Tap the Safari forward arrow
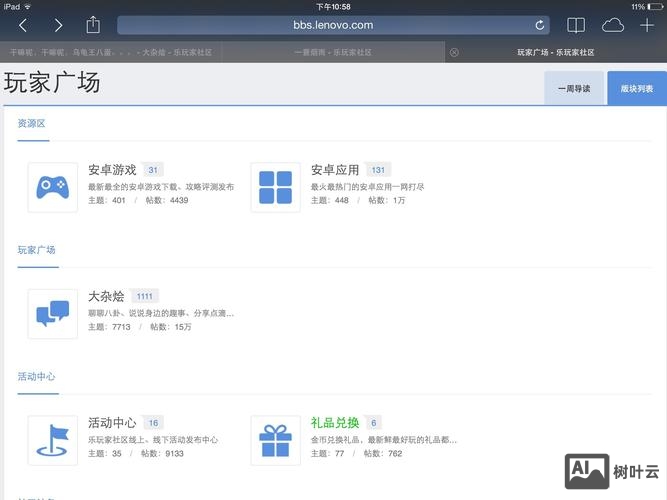 coord(58,25)
